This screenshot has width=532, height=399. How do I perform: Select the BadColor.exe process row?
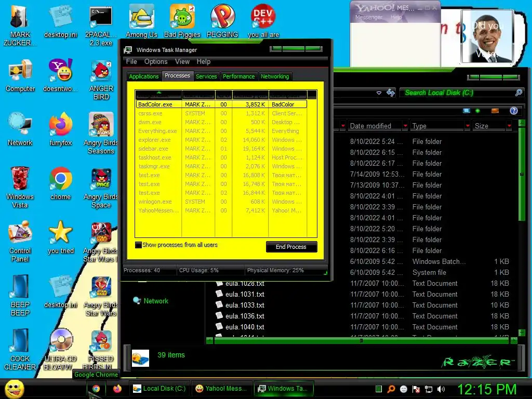221,104
